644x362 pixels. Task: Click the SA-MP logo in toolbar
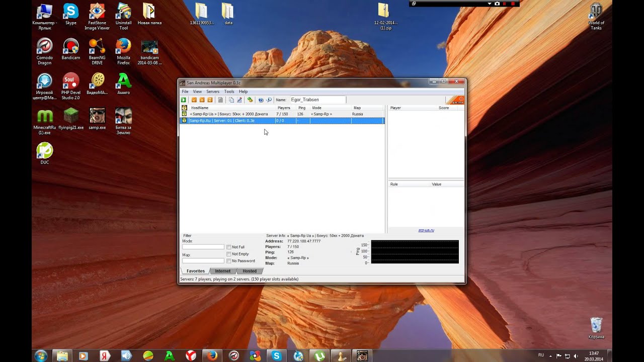(455, 100)
